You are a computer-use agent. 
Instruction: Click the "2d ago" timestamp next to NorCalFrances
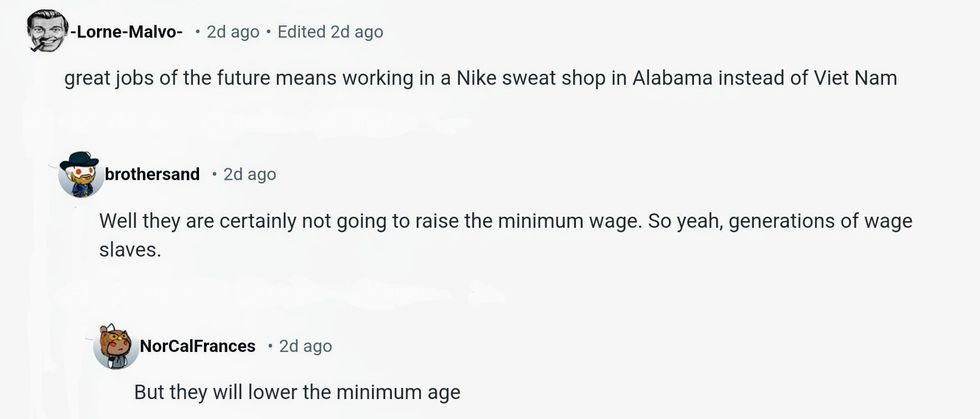click(x=305, y=346)
